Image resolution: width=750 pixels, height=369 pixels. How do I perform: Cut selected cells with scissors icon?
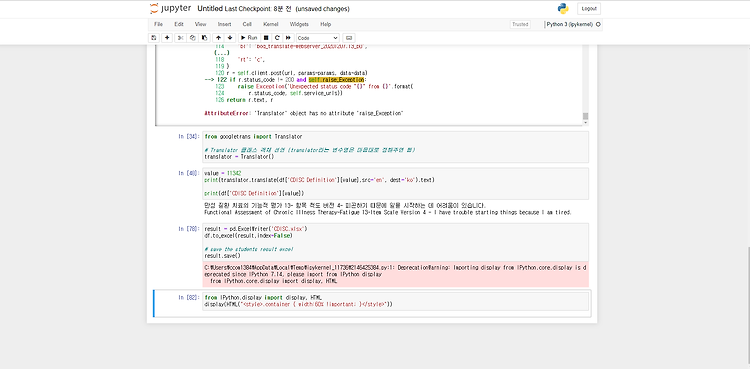(180, 37)
